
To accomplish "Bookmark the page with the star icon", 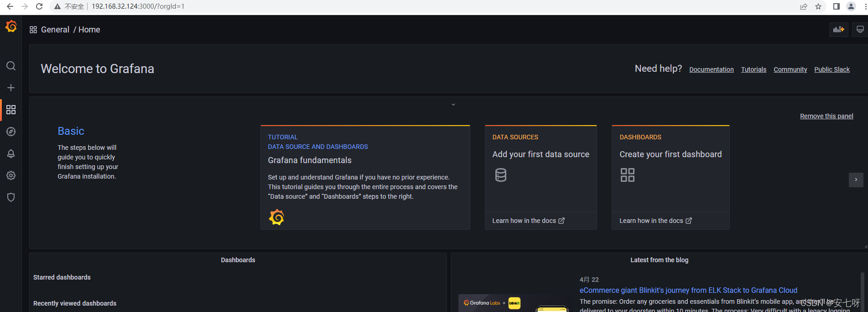I will (x=818, y=6).
